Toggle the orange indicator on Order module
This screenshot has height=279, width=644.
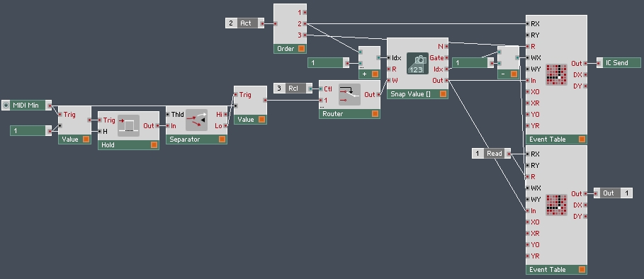[301, 49]
